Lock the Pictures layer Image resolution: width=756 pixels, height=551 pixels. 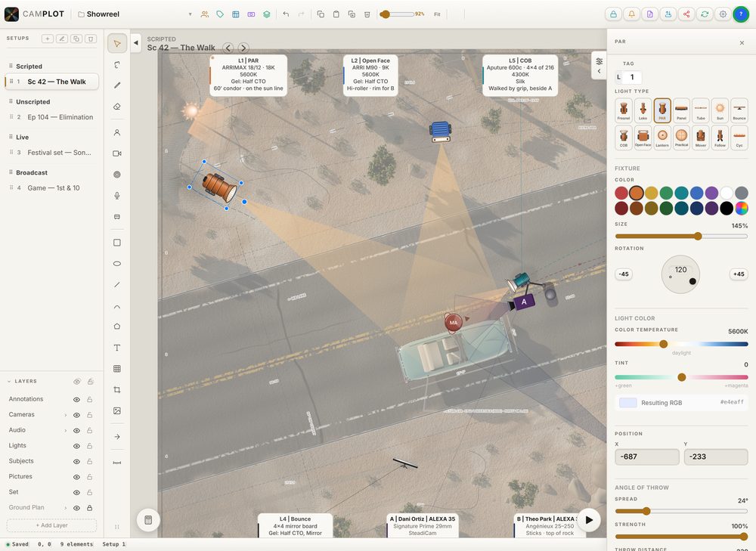[90, 477]
